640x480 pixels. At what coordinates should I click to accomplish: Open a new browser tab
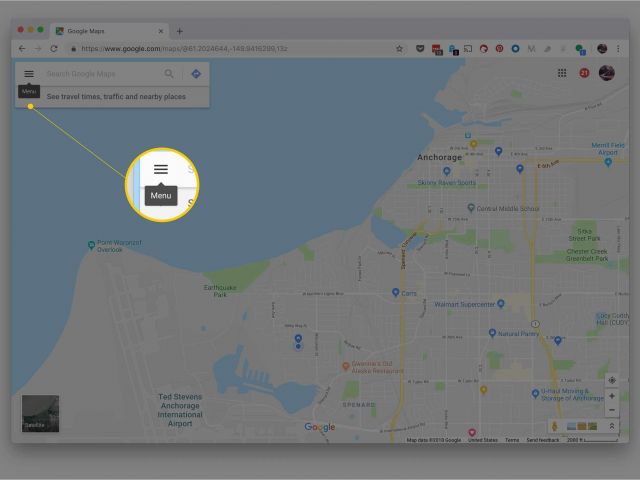(x=180, y=31)
